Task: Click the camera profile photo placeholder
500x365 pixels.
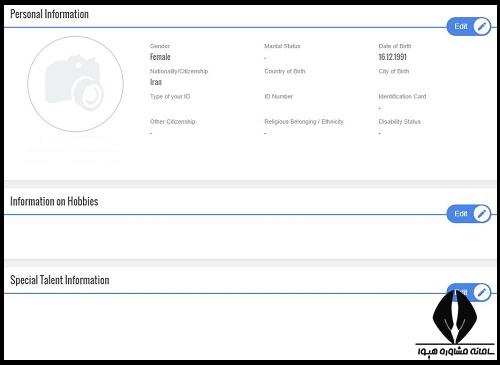Action: (75, 84)
